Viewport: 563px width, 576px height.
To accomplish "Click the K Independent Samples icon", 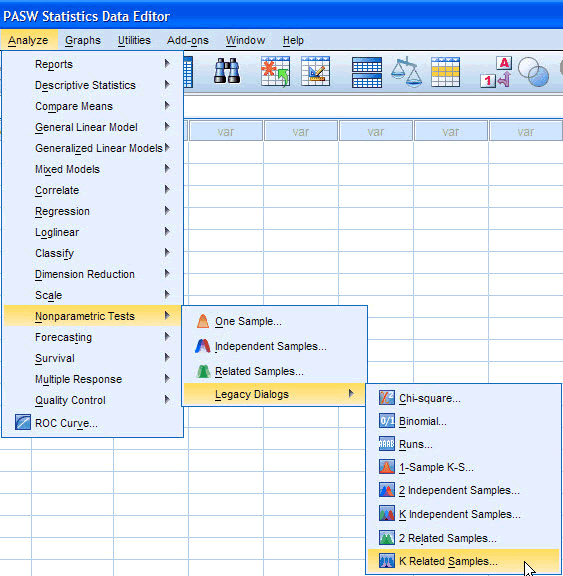I will point(387,514).
